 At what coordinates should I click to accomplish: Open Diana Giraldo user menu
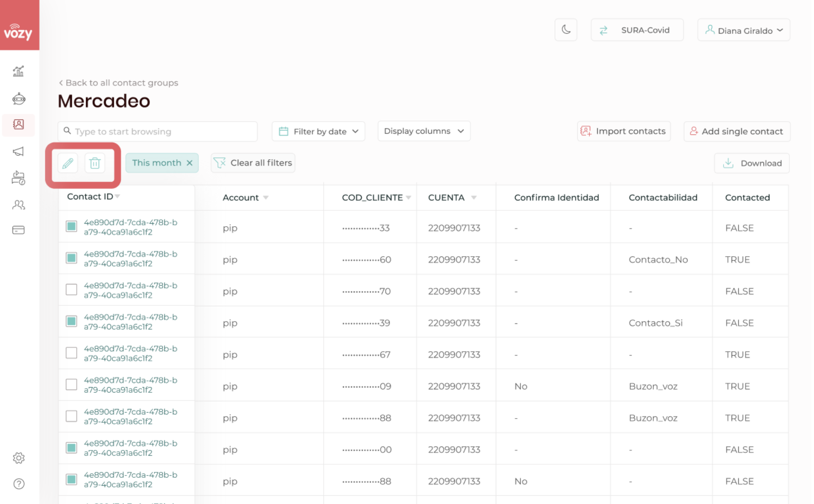743,30
